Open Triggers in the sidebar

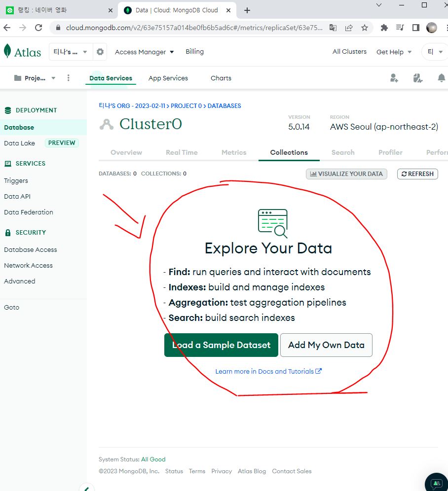point(16,181)
